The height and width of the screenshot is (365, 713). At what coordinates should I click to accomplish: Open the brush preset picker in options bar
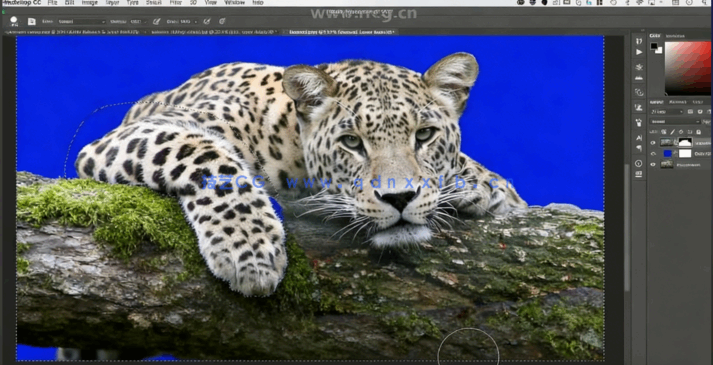[x=14, y=21]
